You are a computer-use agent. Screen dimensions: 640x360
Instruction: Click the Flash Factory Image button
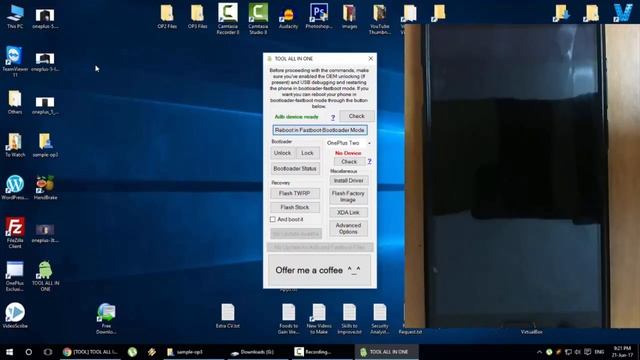point(348,196)
